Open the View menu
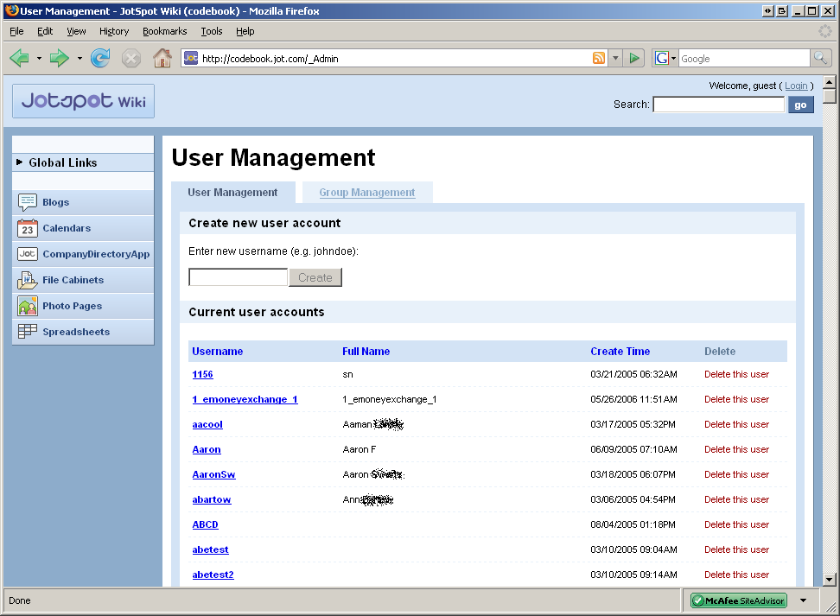Viewport: 840px width, 616px height. pyautogui.click(x=76, y=31)
